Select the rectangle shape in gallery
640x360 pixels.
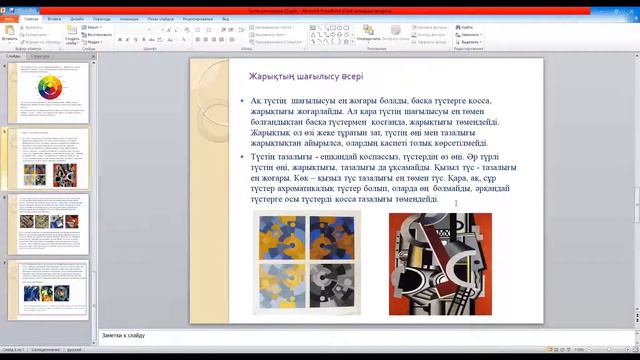click(333, 28)
